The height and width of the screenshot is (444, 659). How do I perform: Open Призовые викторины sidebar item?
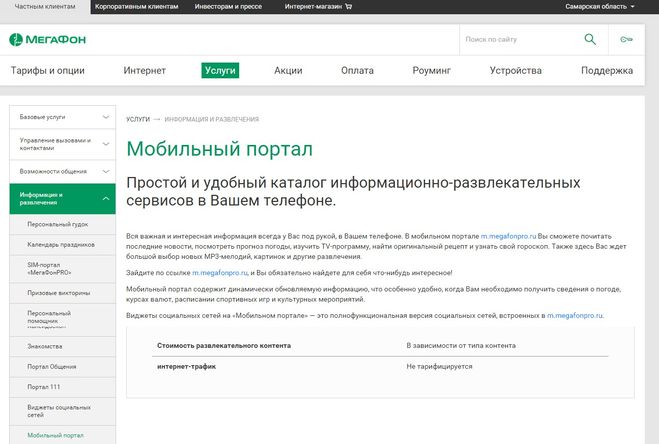click(62, 293)
